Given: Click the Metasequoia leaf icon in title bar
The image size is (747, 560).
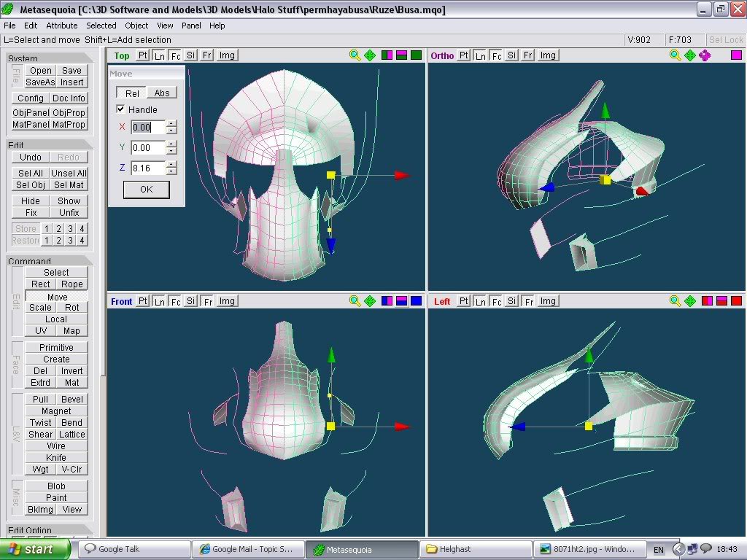Looking at the screenshot, I should 8,9.
